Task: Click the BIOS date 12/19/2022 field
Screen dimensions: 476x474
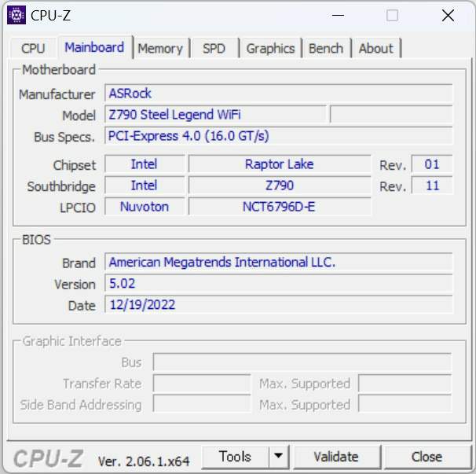Action: 279,304
